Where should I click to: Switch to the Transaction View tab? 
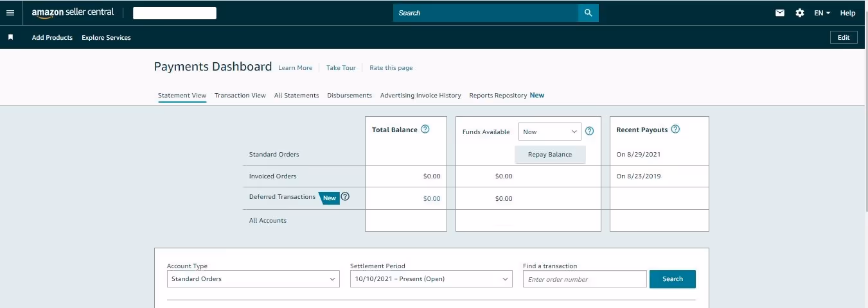point(240,96)
